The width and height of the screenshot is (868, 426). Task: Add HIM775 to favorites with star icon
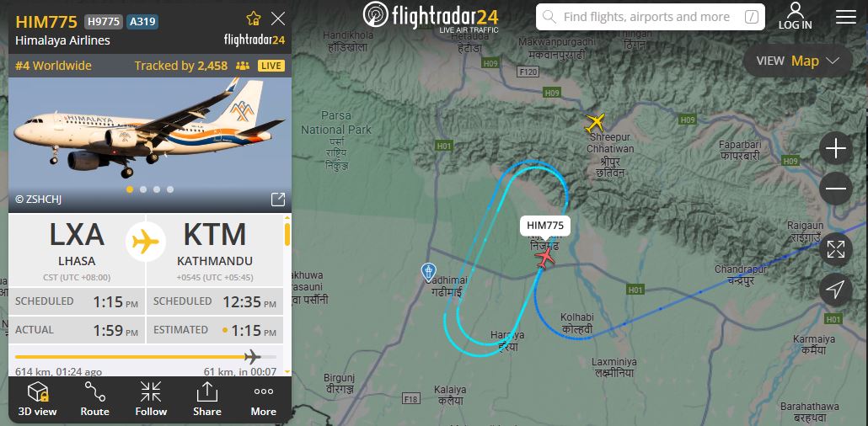pyautogui.click(x=253, y=19)
